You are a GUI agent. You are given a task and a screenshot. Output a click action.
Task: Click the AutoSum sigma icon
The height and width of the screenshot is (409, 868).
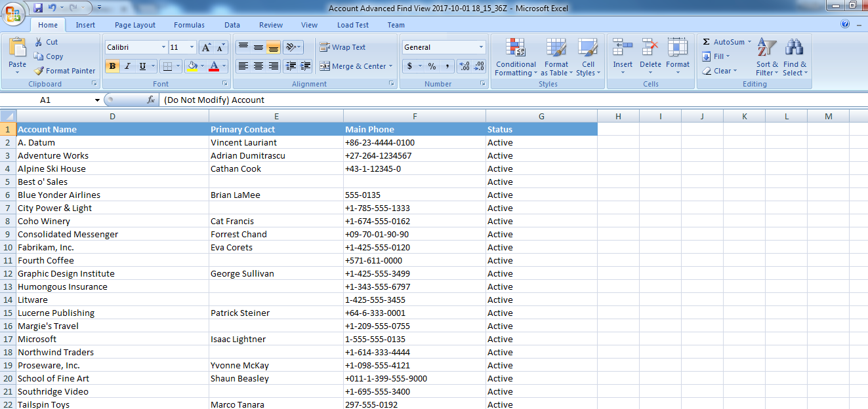707,42
